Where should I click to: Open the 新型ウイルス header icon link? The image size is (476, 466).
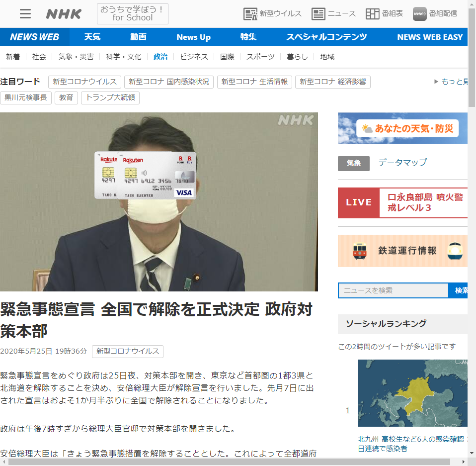click(x=272, y=13)
